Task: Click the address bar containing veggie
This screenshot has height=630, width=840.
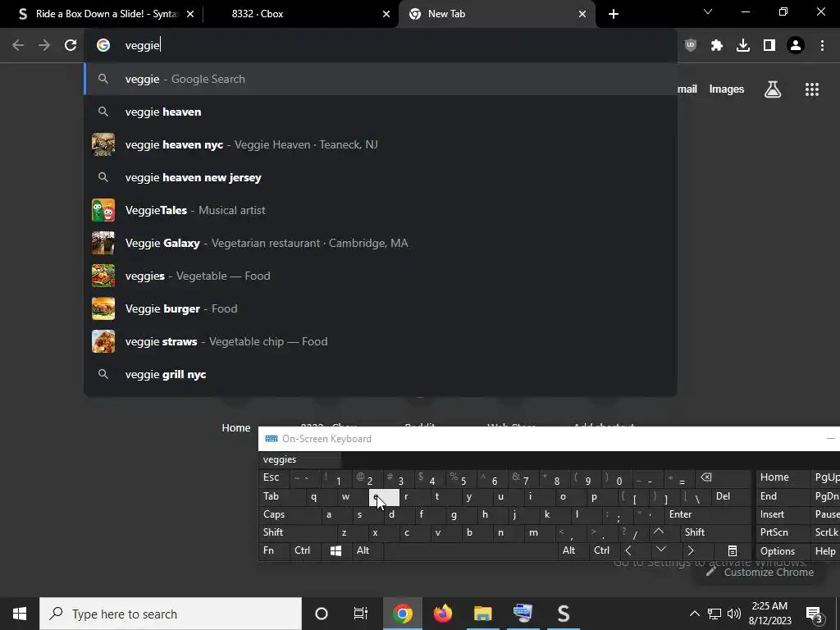Action: 381,45
